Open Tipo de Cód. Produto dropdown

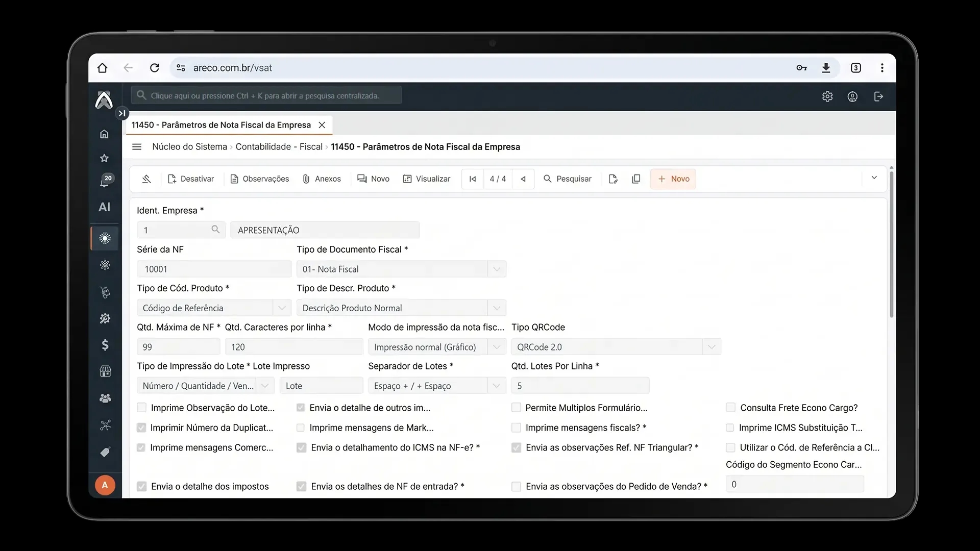coord(213,308)
